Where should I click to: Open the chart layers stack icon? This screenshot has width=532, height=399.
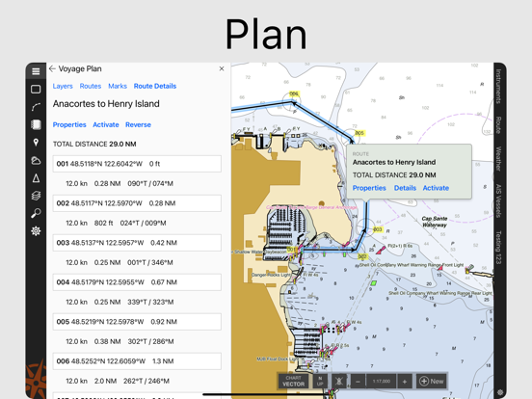click(x=36, y=196)
